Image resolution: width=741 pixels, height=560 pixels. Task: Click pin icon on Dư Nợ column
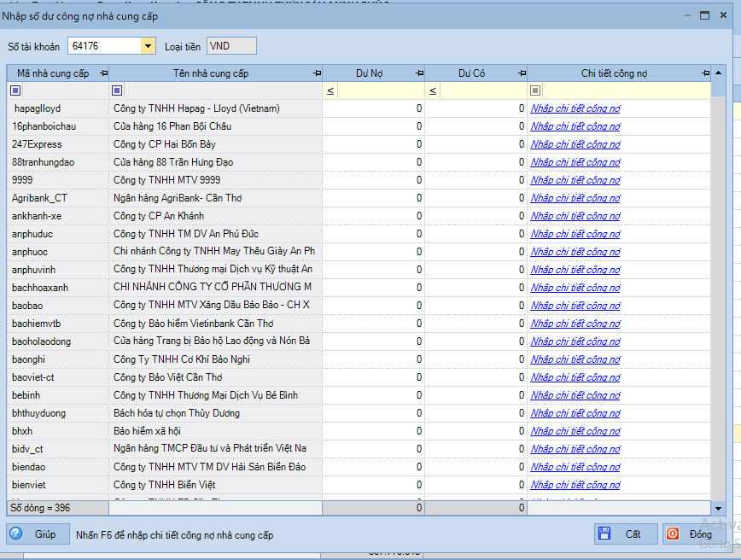coord(419,74)
